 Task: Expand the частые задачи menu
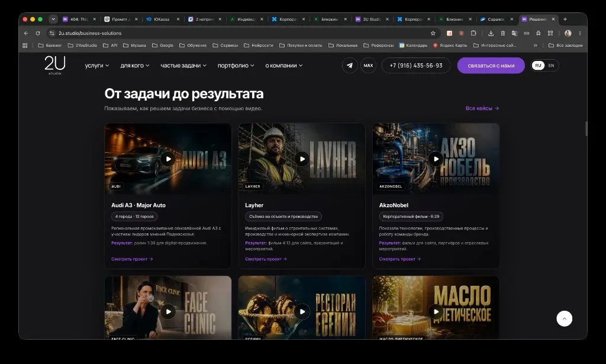point(183,65)
